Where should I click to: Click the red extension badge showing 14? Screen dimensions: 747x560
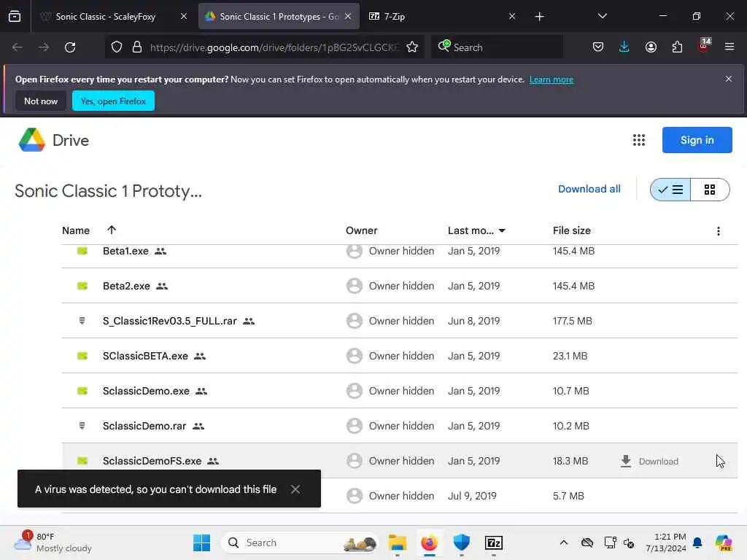coord(704,45)
